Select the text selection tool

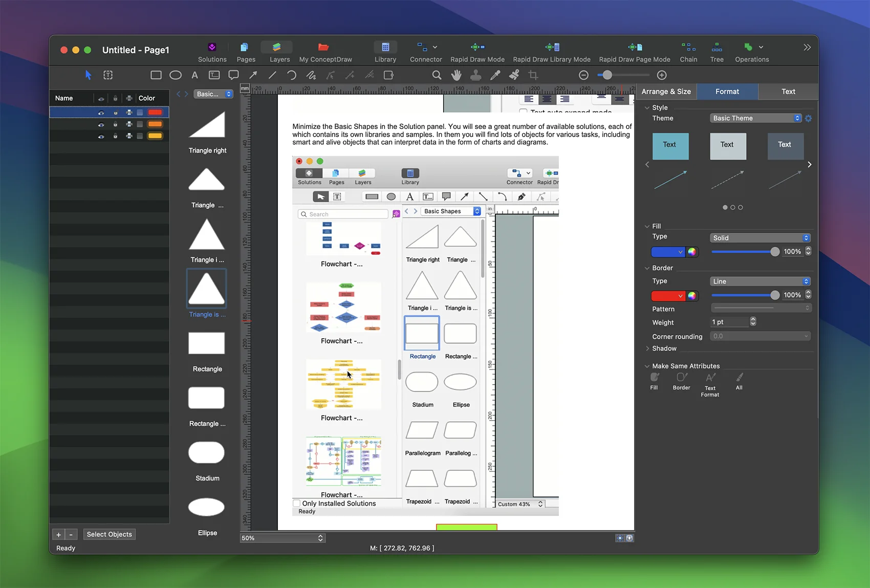pyautogui.click(x=108, y=75)
